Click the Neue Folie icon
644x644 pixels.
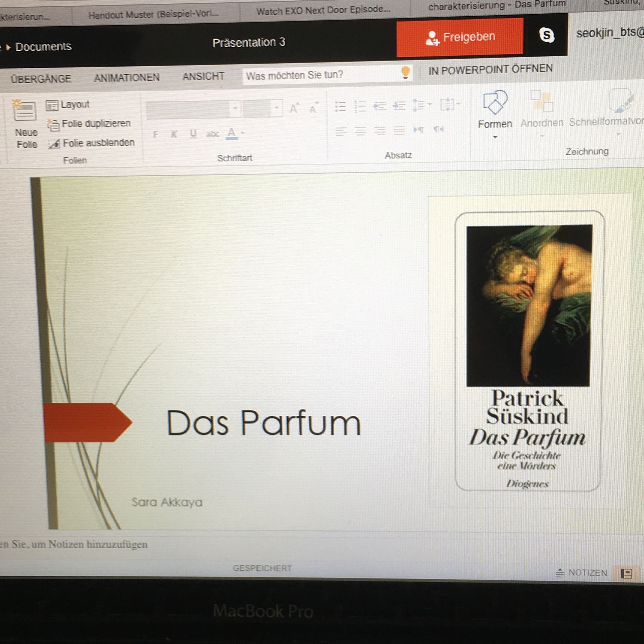(25, 111)
